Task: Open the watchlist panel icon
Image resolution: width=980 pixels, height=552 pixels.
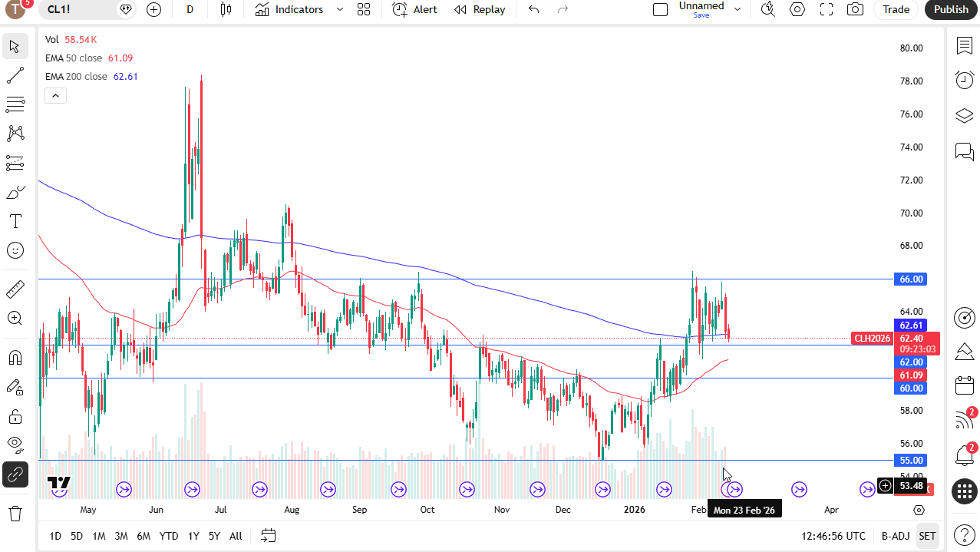Action: pyautogui.click(x=965, y=46)
